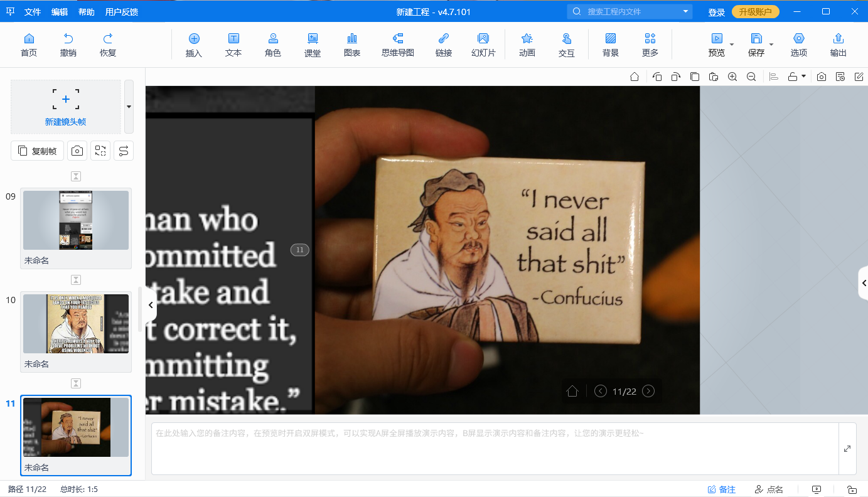The height and width of the screenshot is (497, 868).
Task: Click the transition marker between frames 09 and 10
Action: pos(76,280)
